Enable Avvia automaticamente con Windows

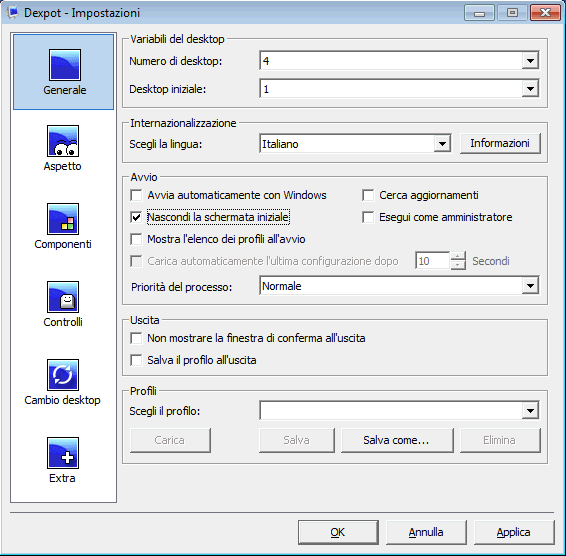pos(136,195)
